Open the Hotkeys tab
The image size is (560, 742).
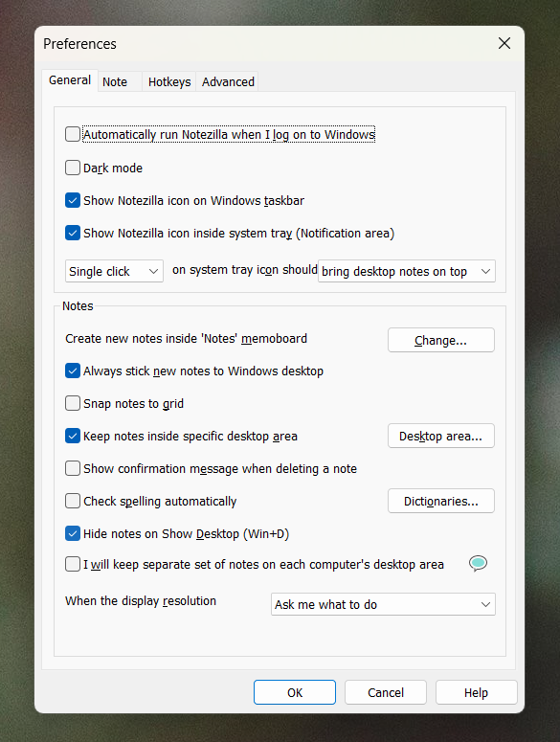coord(169,82)
